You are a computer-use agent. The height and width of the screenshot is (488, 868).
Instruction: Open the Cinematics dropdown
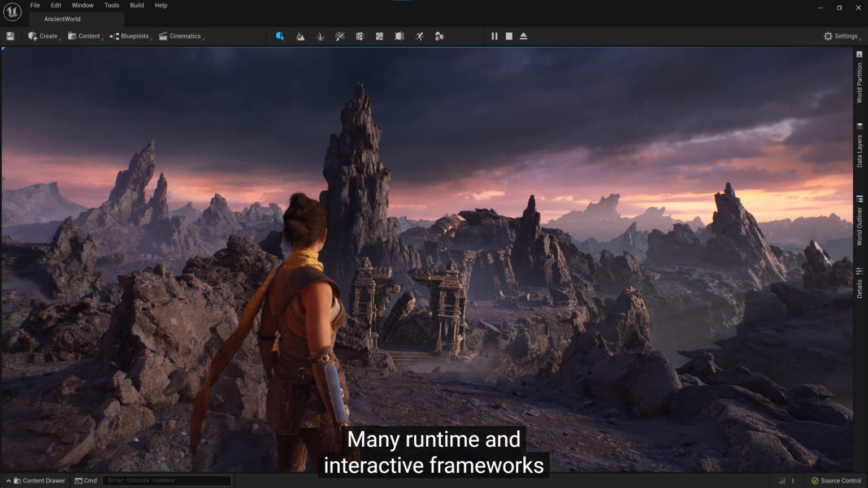181,36
